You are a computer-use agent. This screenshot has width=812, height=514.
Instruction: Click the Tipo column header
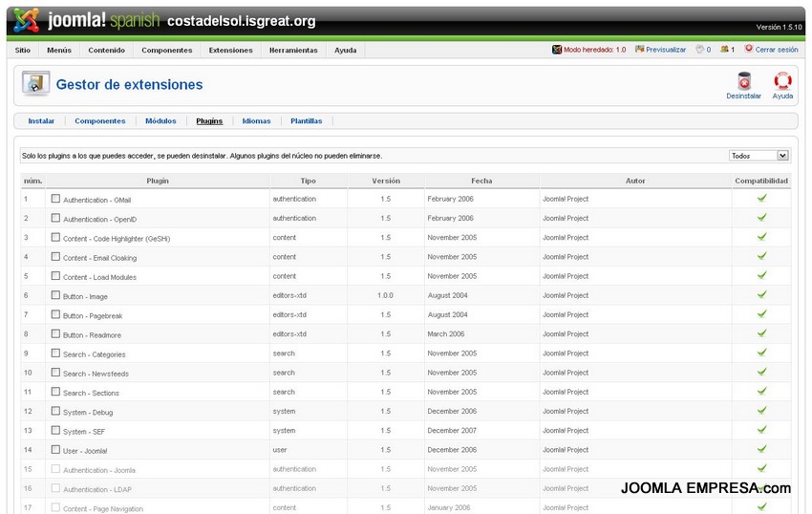coord(309,181)
